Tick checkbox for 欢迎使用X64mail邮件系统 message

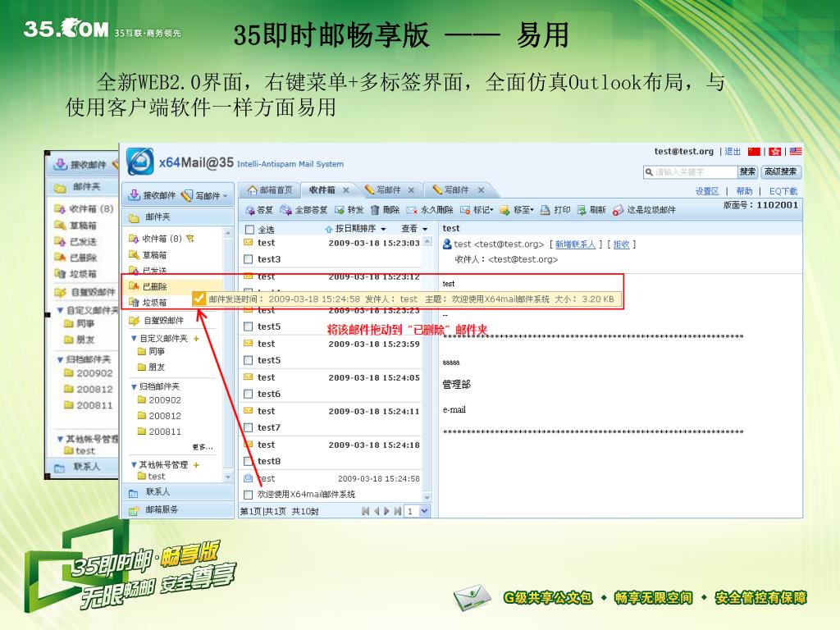[x=248, y=495]
